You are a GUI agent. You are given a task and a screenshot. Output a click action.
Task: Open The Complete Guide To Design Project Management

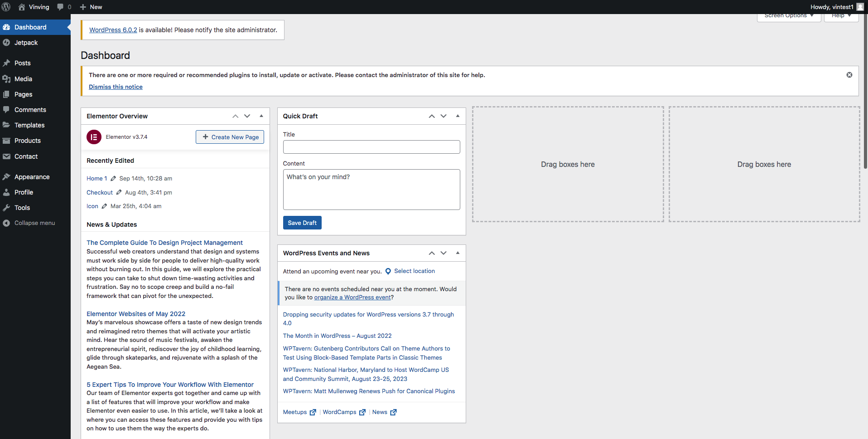click(164, 243)
